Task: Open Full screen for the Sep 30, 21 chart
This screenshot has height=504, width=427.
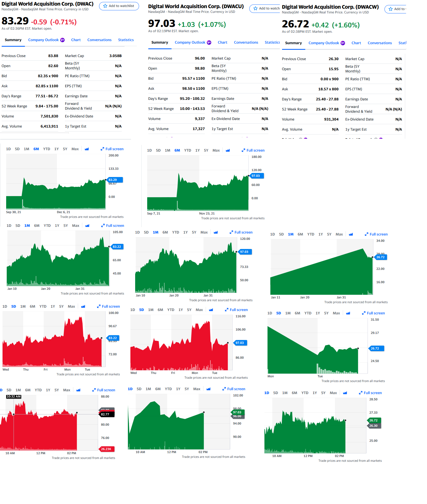Action: (x=112, y=149)
